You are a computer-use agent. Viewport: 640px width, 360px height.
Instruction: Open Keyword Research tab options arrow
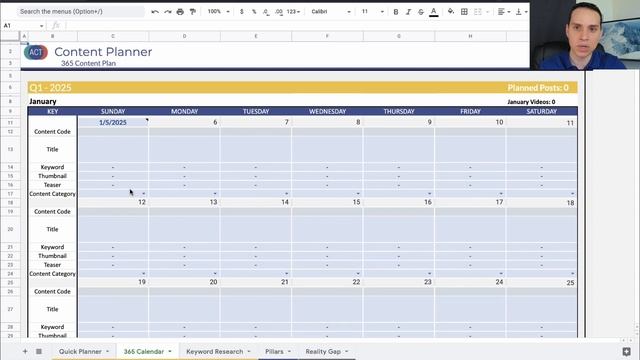249,351
